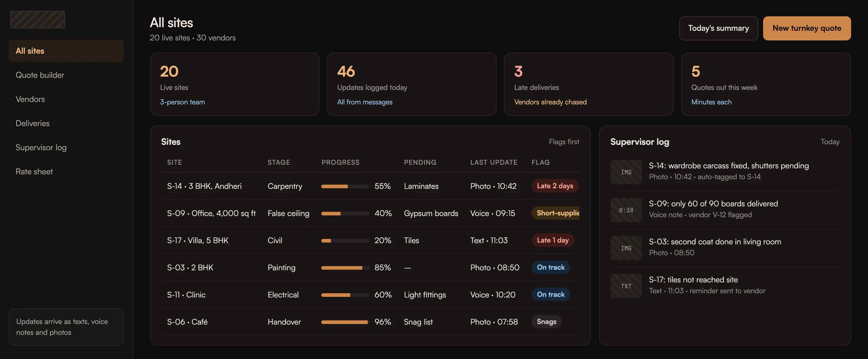Click the Late 1 day flag badge

(553, 240)
